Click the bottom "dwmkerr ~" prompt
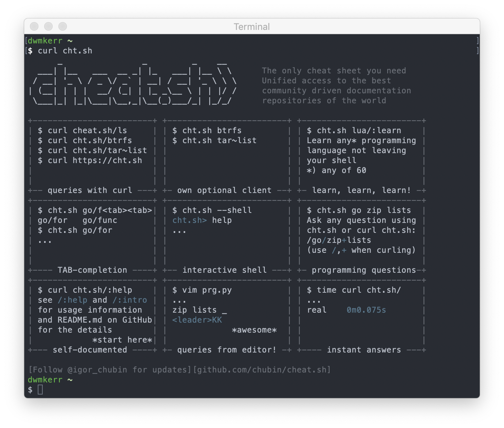 pyautogui.click(x=50, y=380)
